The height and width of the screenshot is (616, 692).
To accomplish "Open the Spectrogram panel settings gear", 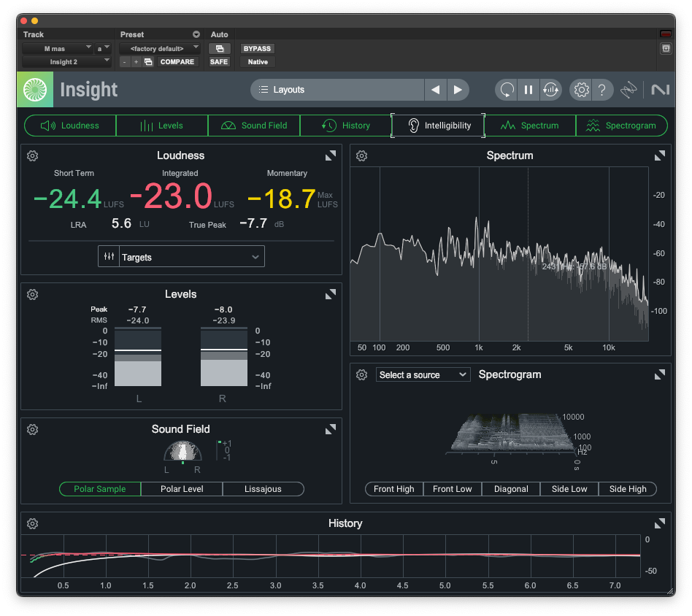I will 362,374.
